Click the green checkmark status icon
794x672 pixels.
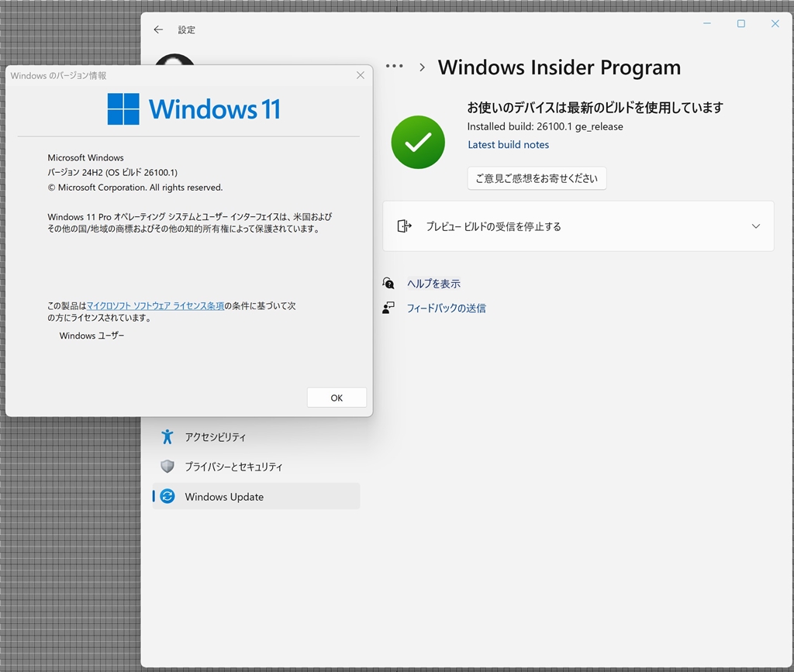tap(418, 142)
